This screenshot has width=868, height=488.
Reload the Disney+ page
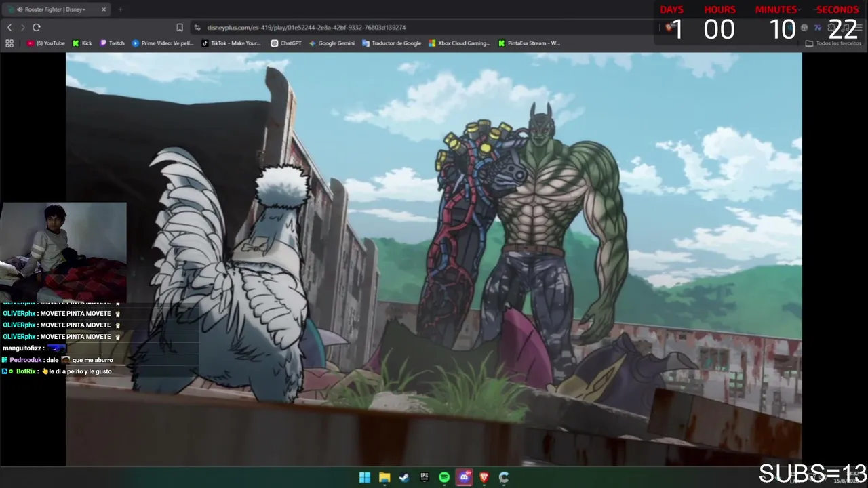[37, 27]
